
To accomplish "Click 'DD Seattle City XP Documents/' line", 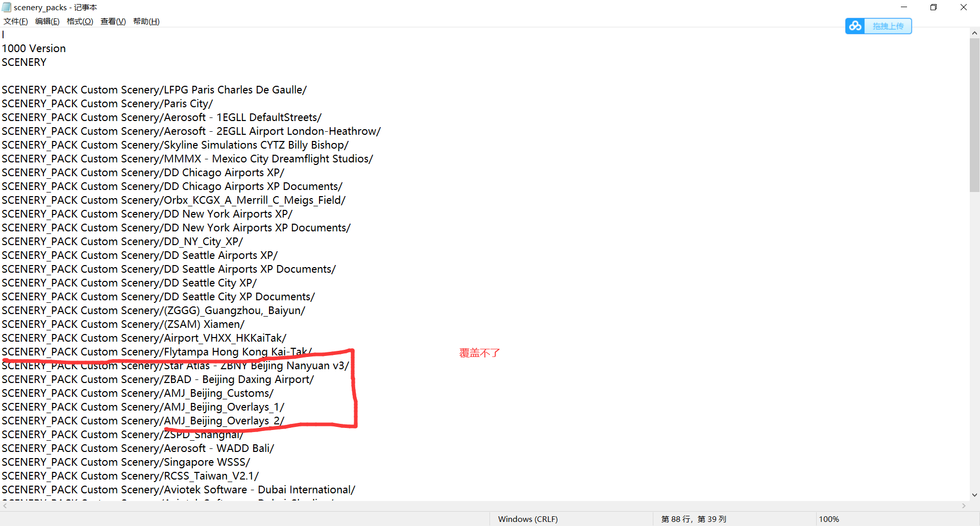I will [158, 297].
